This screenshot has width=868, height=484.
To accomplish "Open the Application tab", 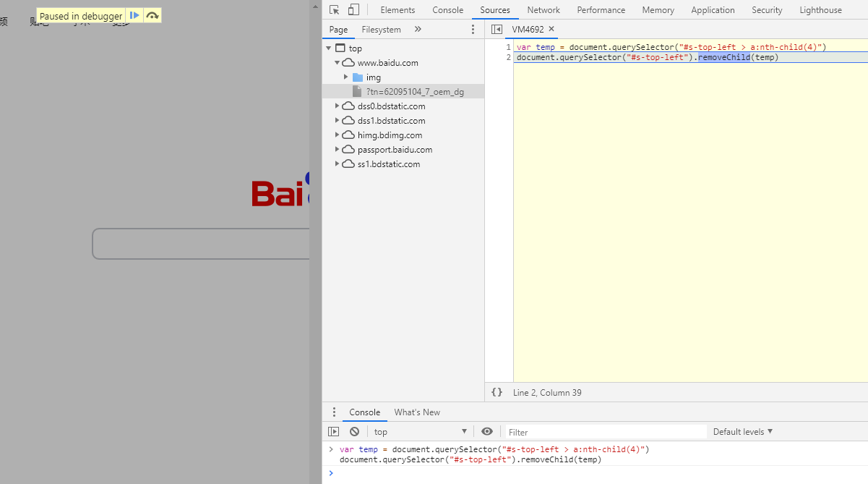I will point(713,10).
